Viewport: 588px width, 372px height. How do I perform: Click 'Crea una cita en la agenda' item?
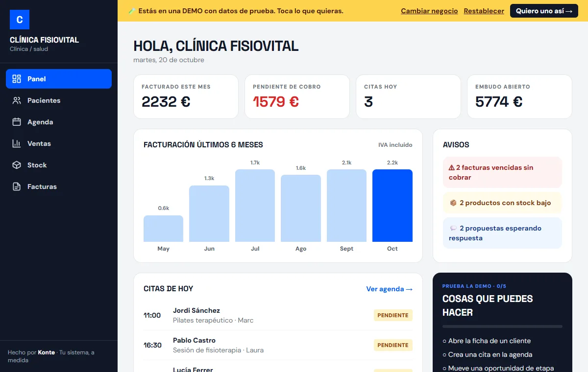487,354
